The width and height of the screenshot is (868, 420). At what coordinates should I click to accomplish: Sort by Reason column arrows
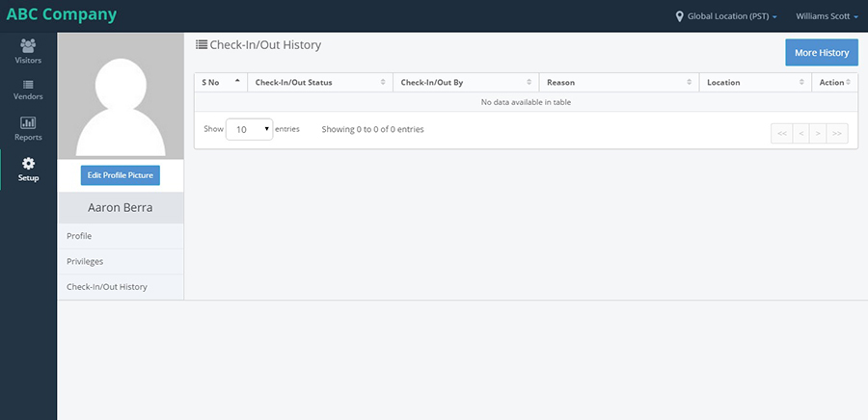(690, 82)
